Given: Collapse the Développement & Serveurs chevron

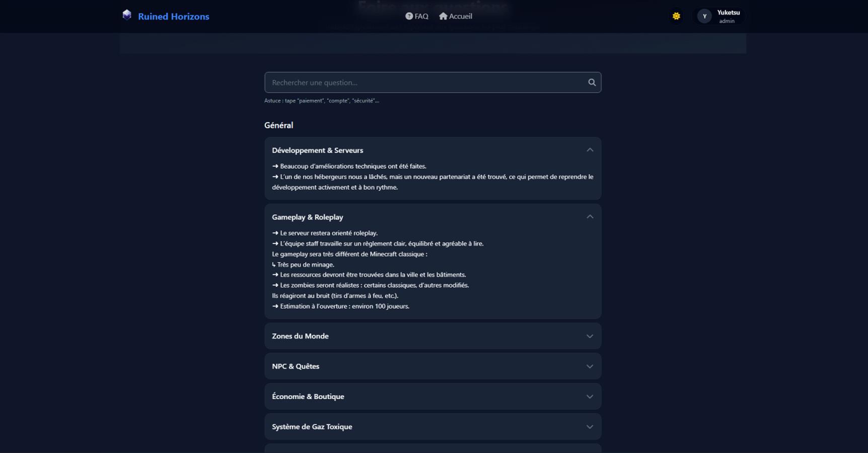Looking at the screenshot, I should [x=590, y=150].
